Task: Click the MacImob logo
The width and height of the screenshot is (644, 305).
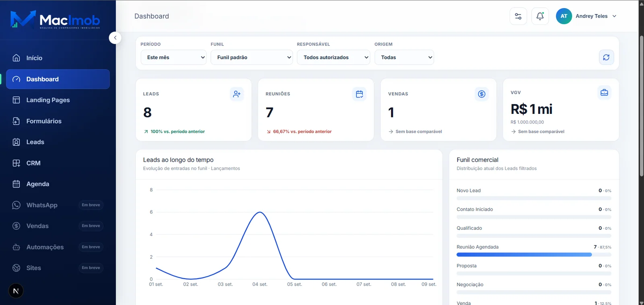Action: pos(55,20)
